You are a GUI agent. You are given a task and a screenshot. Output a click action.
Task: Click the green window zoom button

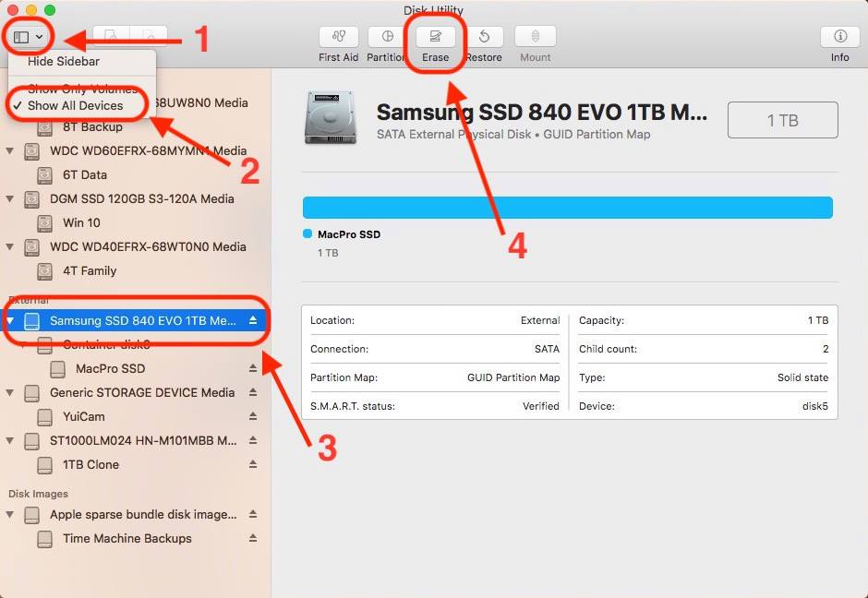(x=50, y=9)
